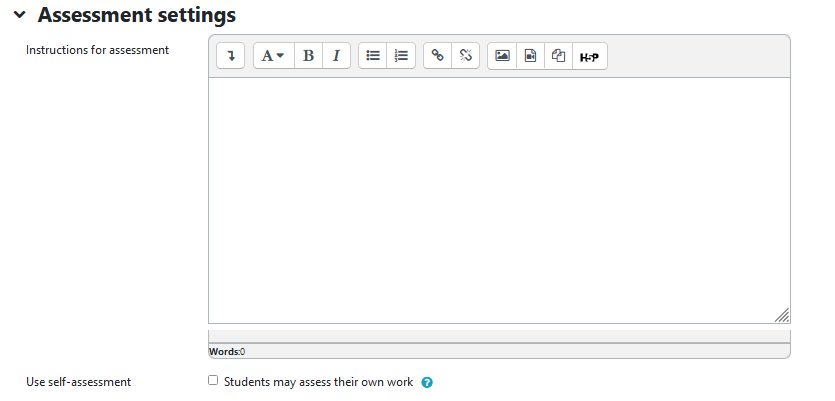
Task: Collapse the Assessment settings chevron
Action: point(19,16)
